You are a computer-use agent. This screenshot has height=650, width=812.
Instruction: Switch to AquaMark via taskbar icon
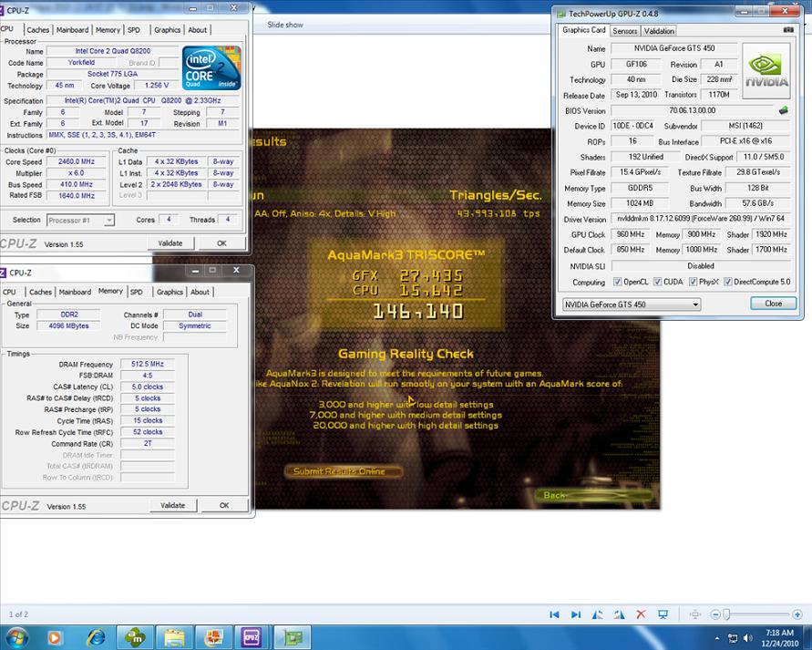[x=134, y=637]
